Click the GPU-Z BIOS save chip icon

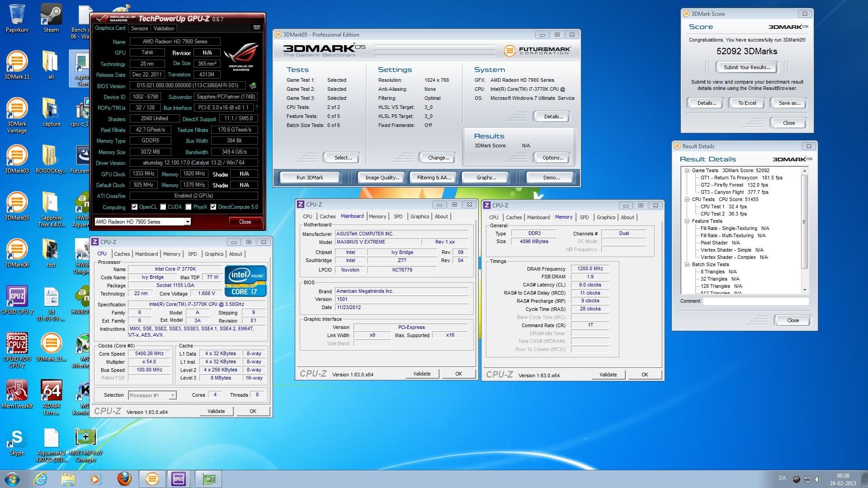(253, 85)
